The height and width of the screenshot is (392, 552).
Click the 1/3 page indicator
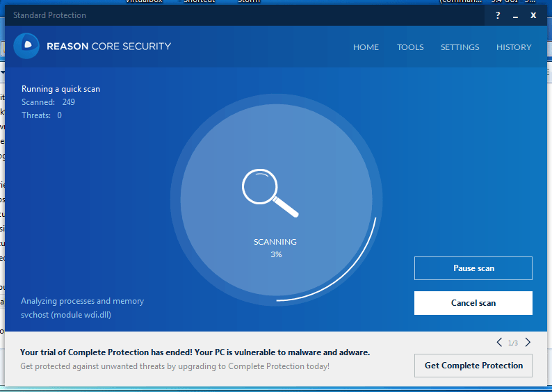(513, 343)
